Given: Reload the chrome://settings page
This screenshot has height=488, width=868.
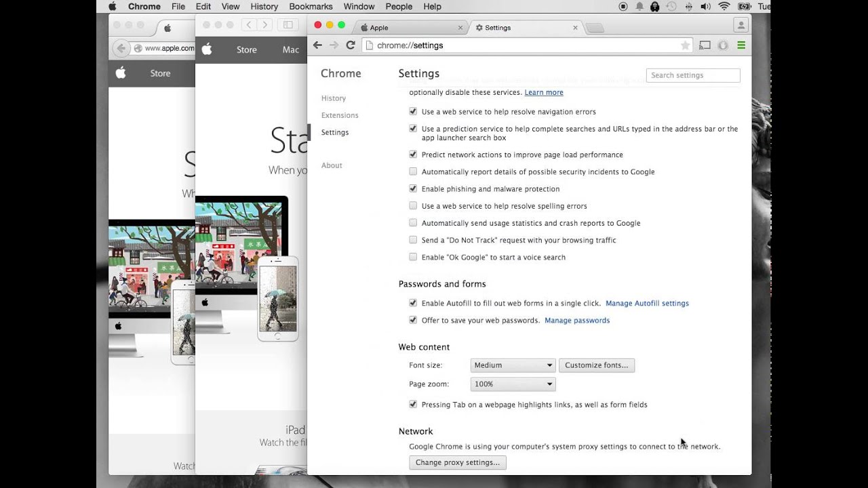Looking at the screenshot, I should [351, 45].
